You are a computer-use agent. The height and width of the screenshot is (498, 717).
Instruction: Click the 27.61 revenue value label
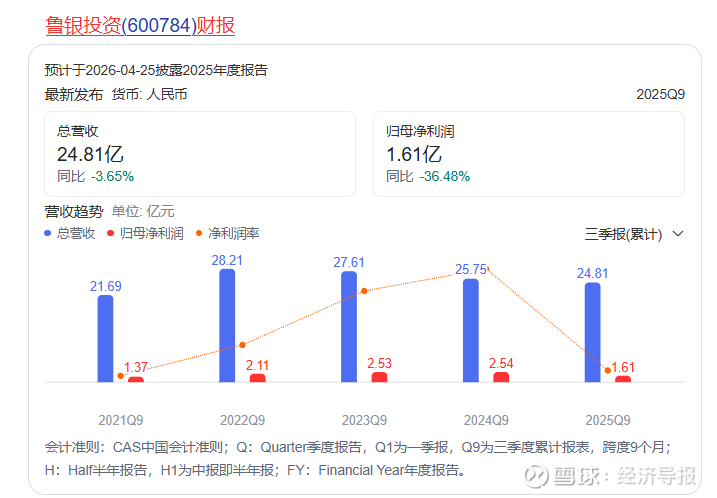coord(349,262)
